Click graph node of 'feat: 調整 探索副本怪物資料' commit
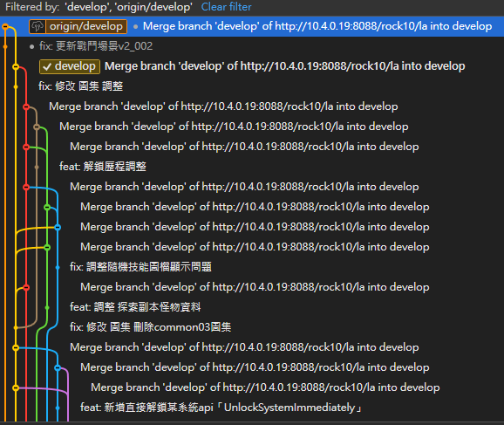This screenshot has width=504, height=425. pyautogui.click(x=47, y=307)
